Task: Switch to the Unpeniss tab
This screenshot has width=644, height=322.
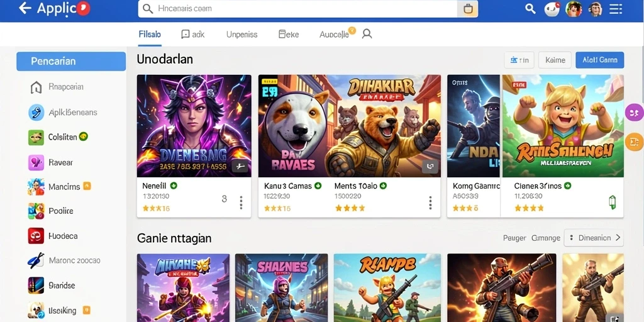Action: coord(242,35)
